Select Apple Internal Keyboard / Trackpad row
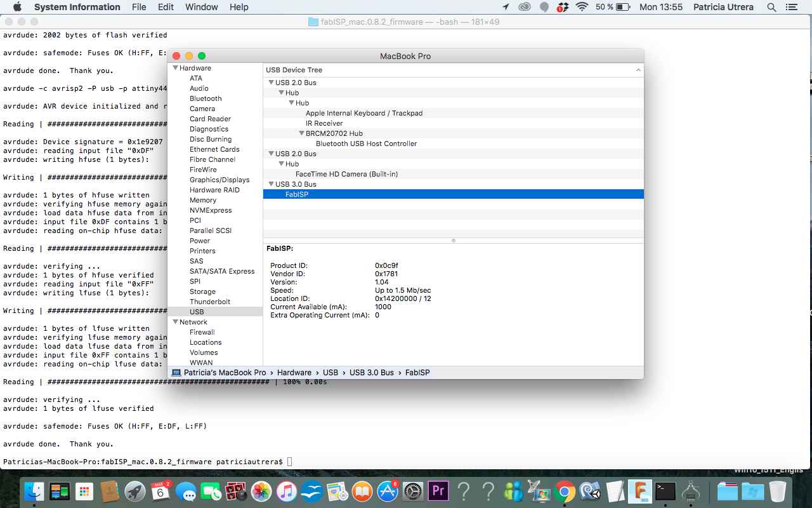The width and height of the screenshot is (812, 508). (454, 113)
